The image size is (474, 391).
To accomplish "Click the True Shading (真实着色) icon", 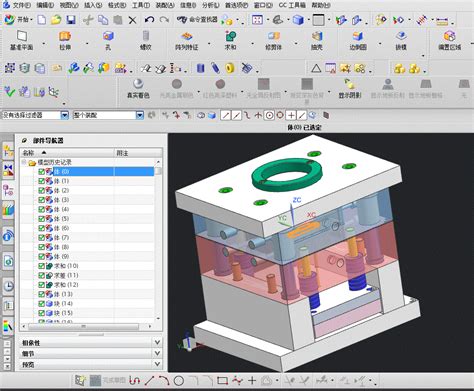I will 138,88.
